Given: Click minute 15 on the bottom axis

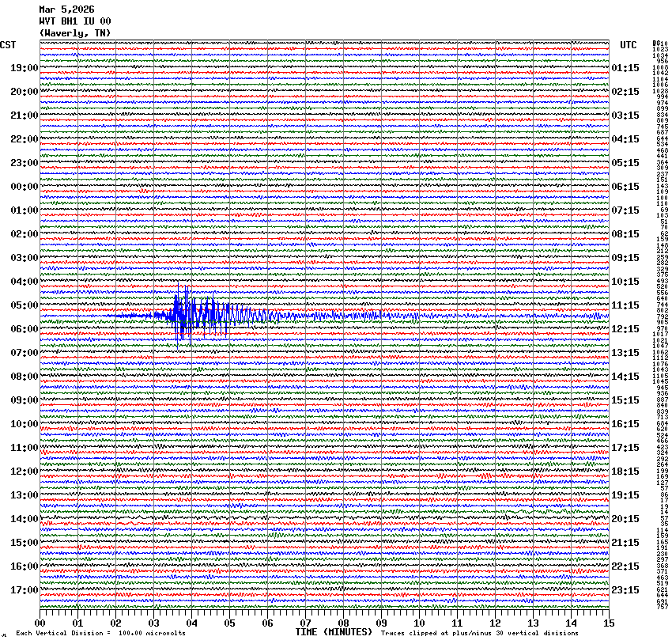Looking at the screenshot, I should (x=608, y=623).
